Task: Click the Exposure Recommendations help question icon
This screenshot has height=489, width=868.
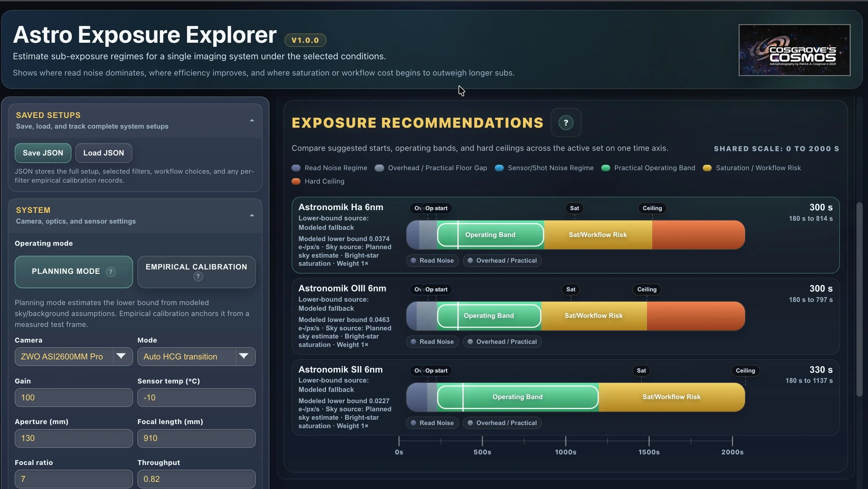Action: coord(566,123)
